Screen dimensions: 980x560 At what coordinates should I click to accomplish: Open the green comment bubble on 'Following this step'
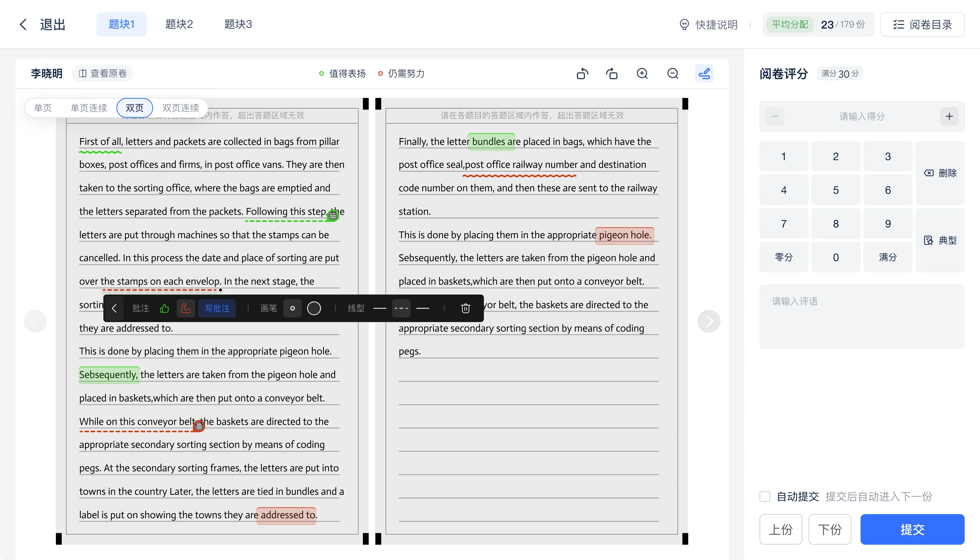click(x=333, y=216)
